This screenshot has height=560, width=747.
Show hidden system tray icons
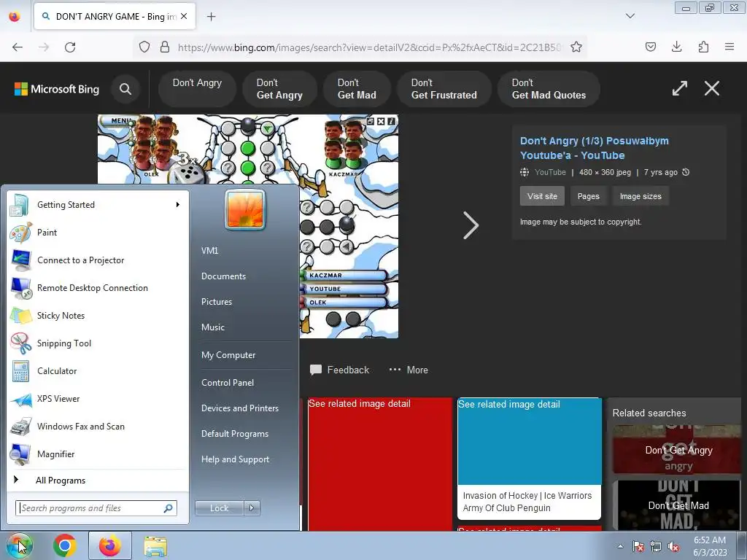pos(620,546)
